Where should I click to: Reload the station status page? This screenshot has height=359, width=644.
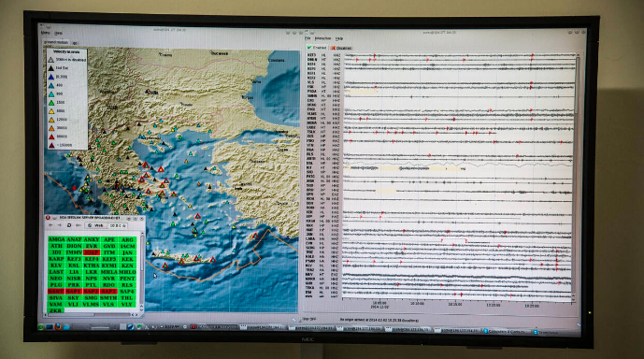click(69, 225)
